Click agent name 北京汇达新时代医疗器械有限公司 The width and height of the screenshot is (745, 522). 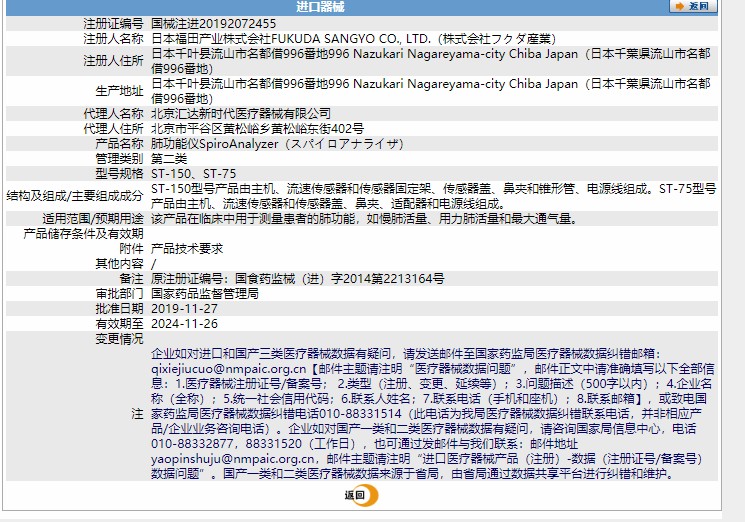[241, 114]
